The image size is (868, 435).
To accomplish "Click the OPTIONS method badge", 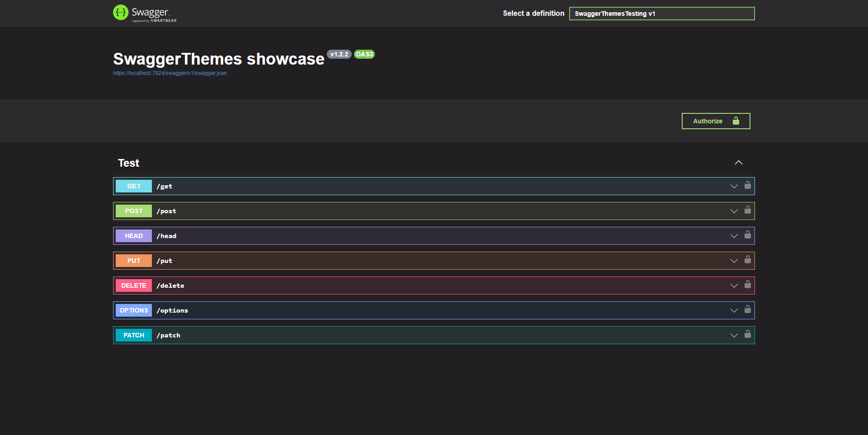I will 134,310.
